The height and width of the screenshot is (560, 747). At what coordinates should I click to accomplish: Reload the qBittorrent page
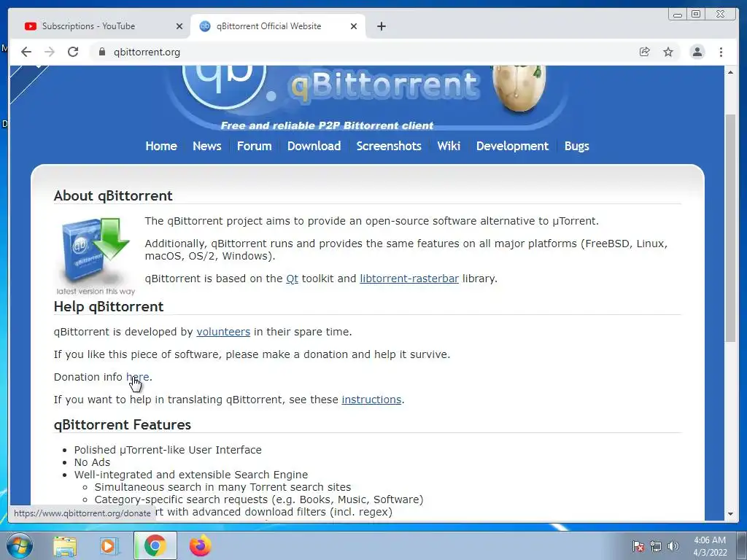73,52
